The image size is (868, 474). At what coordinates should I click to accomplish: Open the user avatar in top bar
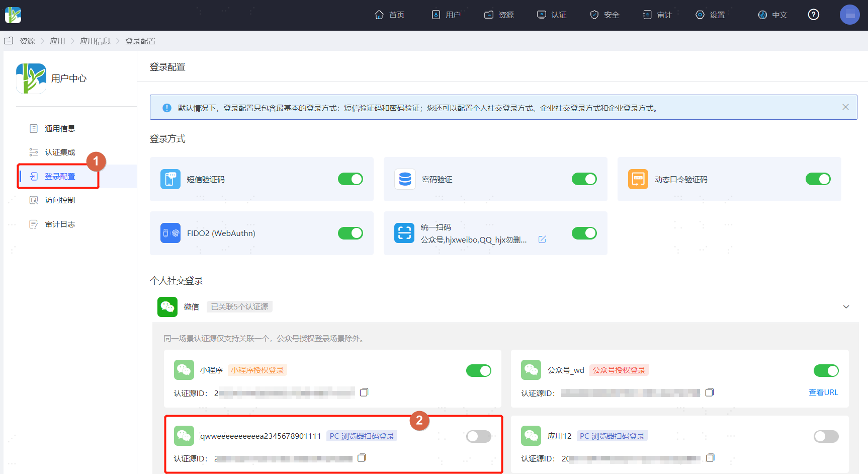click(x=850, y=15)
